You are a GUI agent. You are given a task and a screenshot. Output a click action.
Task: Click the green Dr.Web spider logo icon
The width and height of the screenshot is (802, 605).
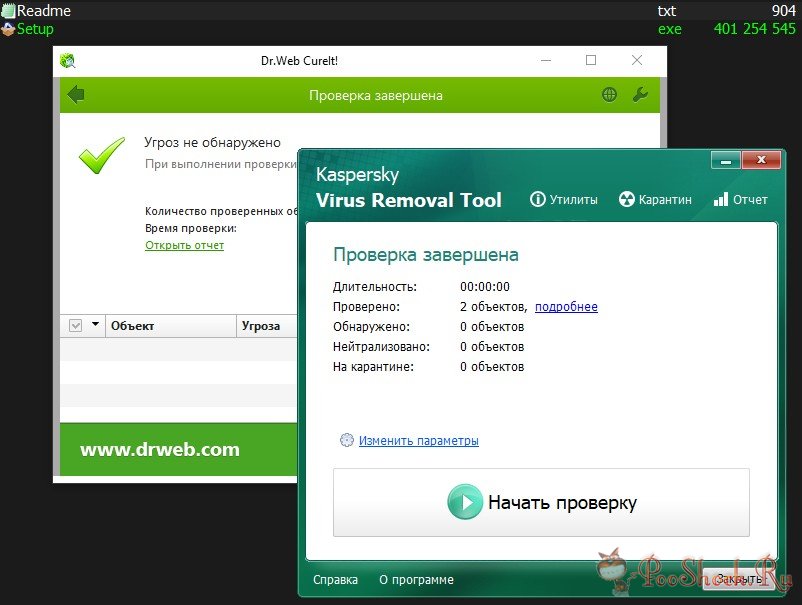click(68, 61)
